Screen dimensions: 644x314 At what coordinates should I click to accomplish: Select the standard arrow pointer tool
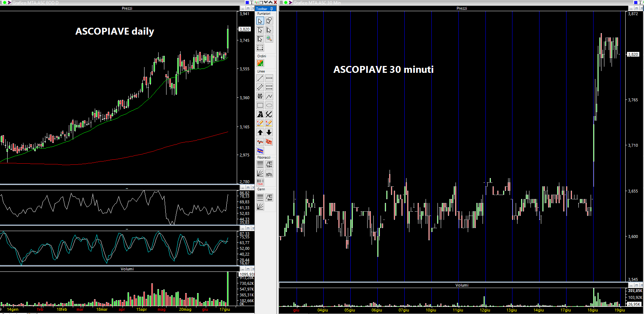click(260, 21)
